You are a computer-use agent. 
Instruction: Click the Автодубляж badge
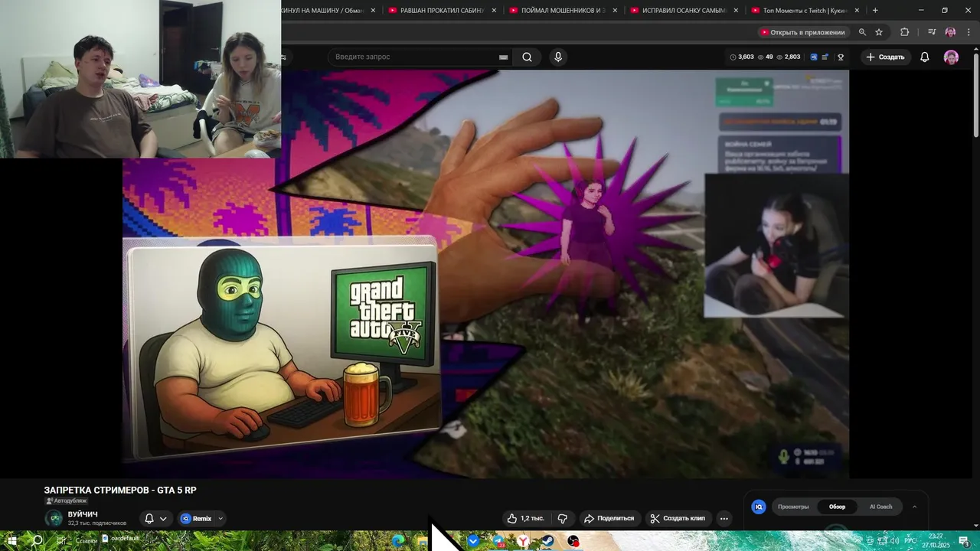coord(67,500)
